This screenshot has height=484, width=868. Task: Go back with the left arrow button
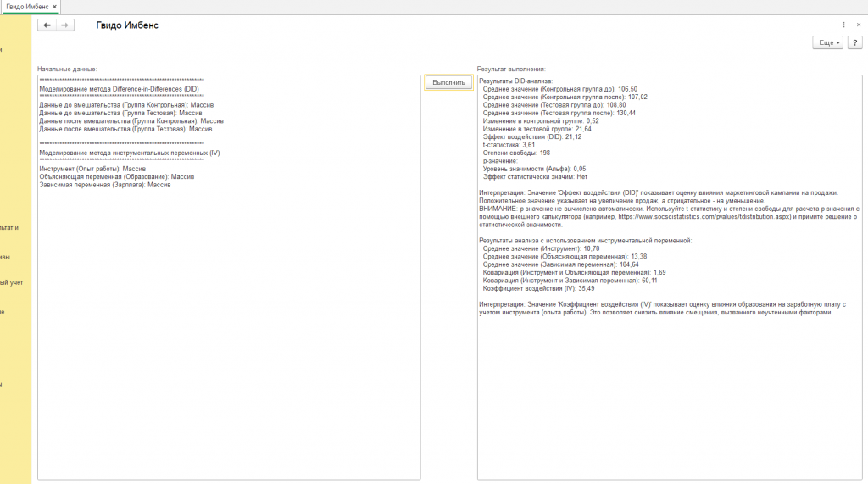click(47, 25)
